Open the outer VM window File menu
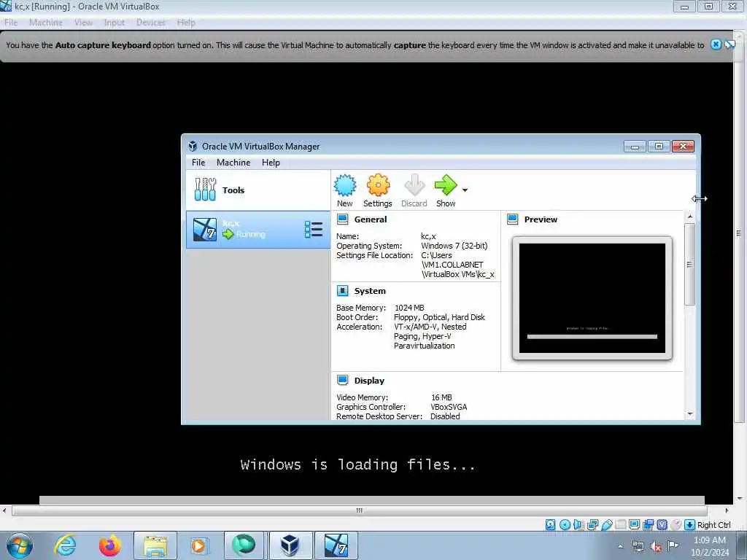 pyautogui.click(x=10, y=23)
